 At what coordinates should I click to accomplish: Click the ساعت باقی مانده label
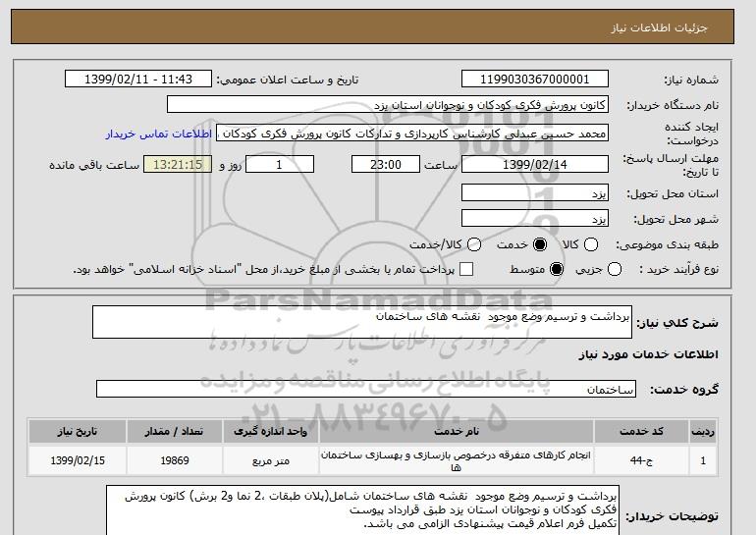pos(94,165)
